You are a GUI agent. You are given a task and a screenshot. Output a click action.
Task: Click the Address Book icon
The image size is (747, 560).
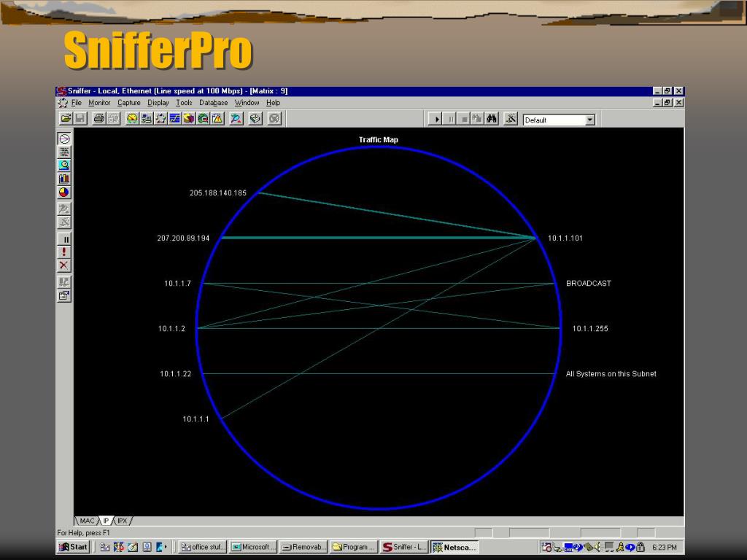(x=255, y=118)
